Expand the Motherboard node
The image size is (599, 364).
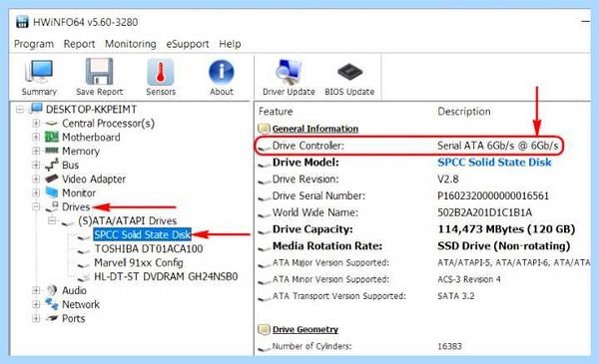pos(36,137)
